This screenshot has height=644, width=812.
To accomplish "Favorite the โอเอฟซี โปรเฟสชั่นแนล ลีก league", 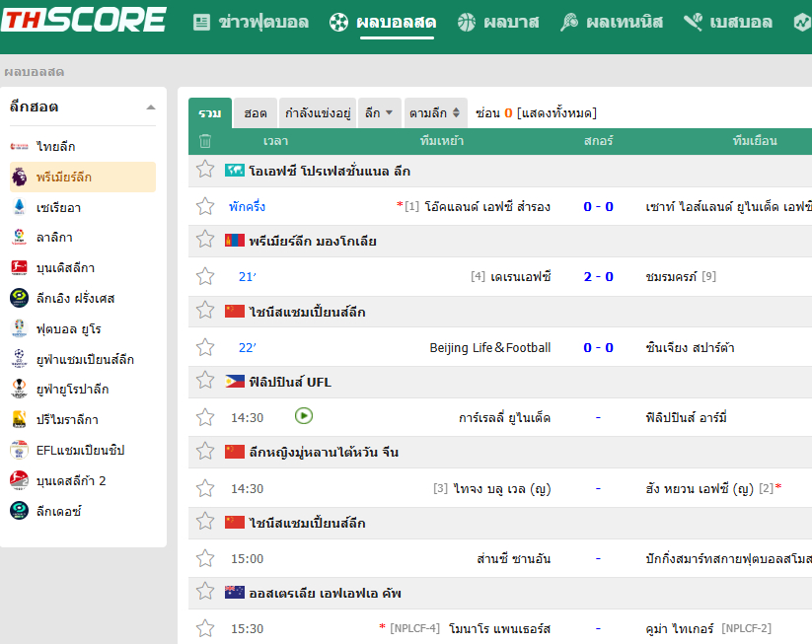I will [205, 169].
